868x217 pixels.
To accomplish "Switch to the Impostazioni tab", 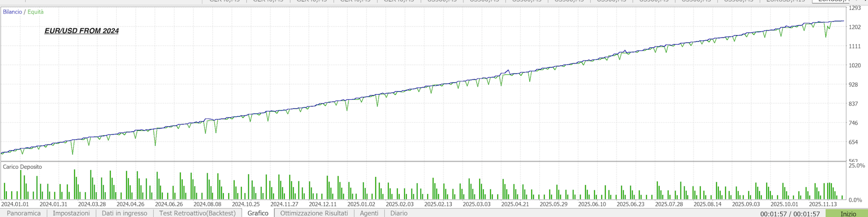I will (71, 213).
